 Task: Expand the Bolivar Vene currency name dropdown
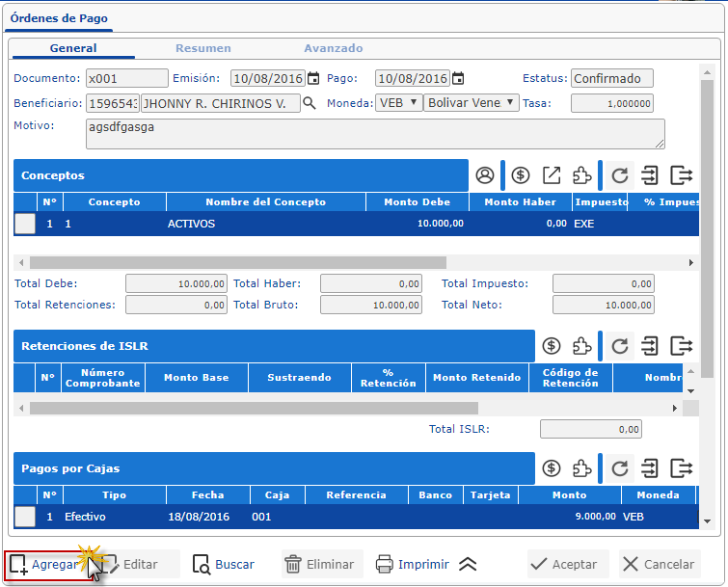click(472, 103)
